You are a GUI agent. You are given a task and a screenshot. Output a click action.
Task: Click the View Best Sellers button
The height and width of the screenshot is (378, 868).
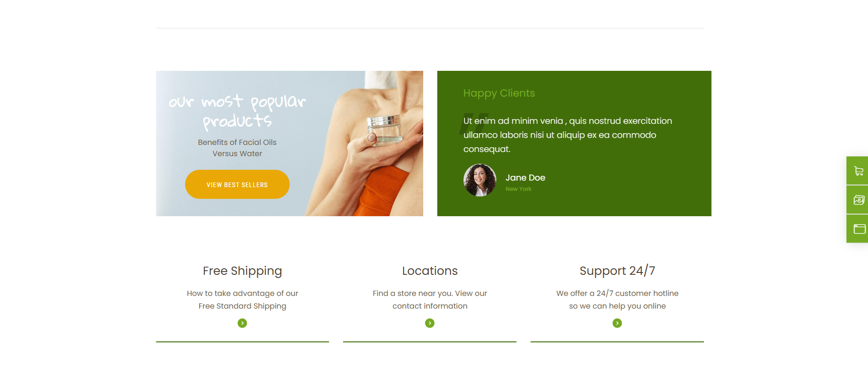[237, 184]
